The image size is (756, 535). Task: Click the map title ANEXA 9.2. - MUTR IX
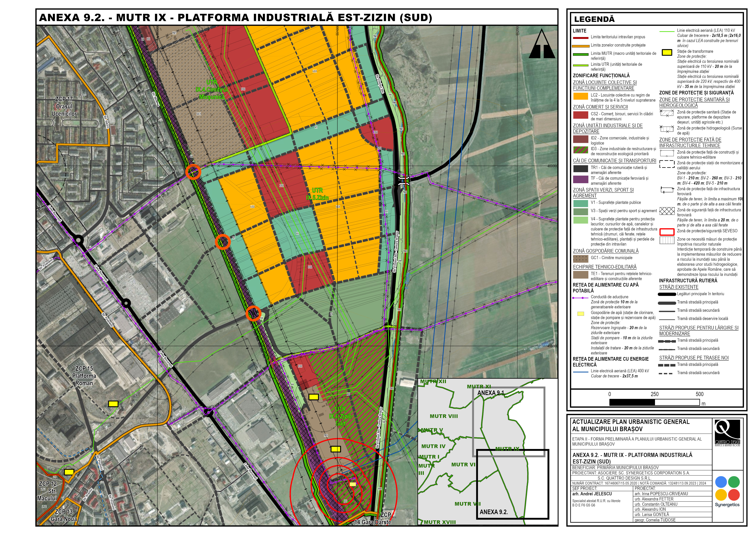coord(235,17)
